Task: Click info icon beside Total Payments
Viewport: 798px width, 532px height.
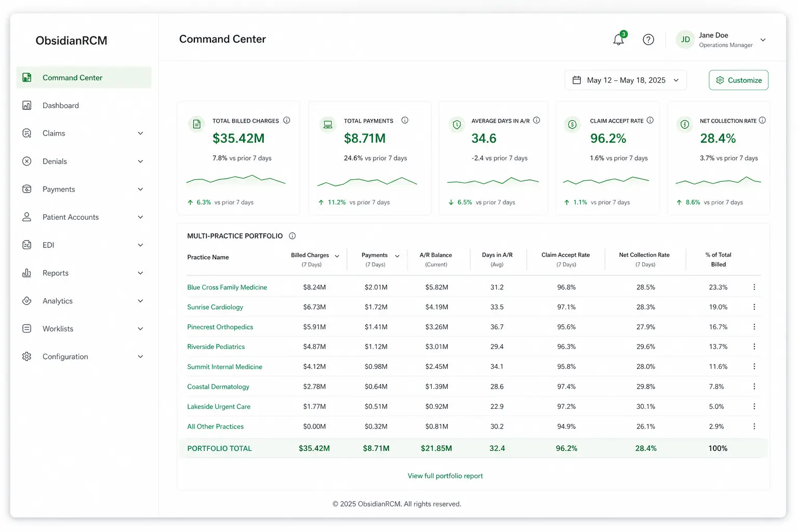Action: (405, 121)
